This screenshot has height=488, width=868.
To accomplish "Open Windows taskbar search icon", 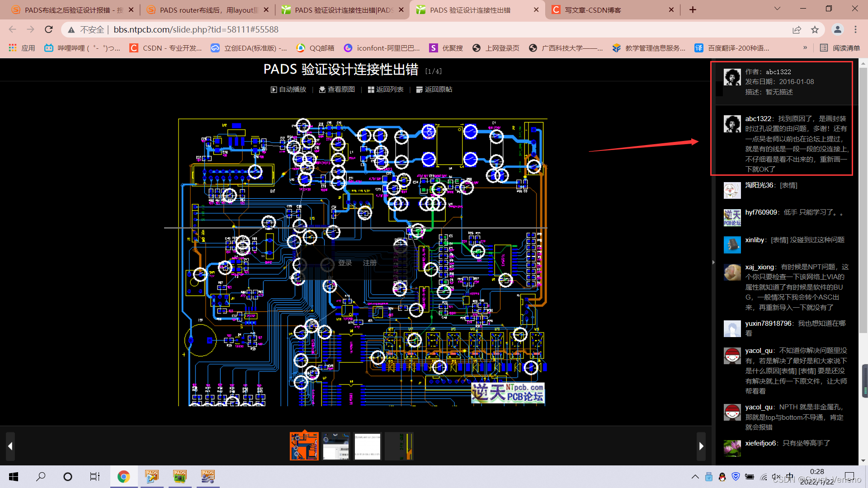I will point(41,476).
